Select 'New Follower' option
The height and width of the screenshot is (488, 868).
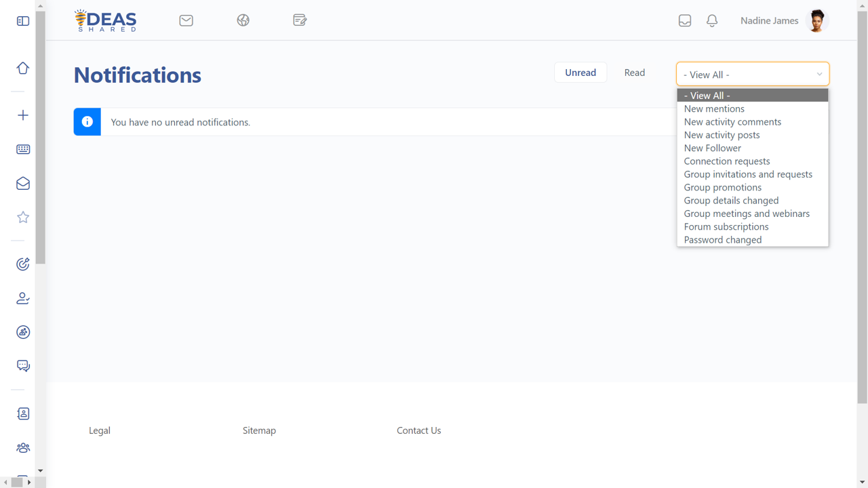753,148
